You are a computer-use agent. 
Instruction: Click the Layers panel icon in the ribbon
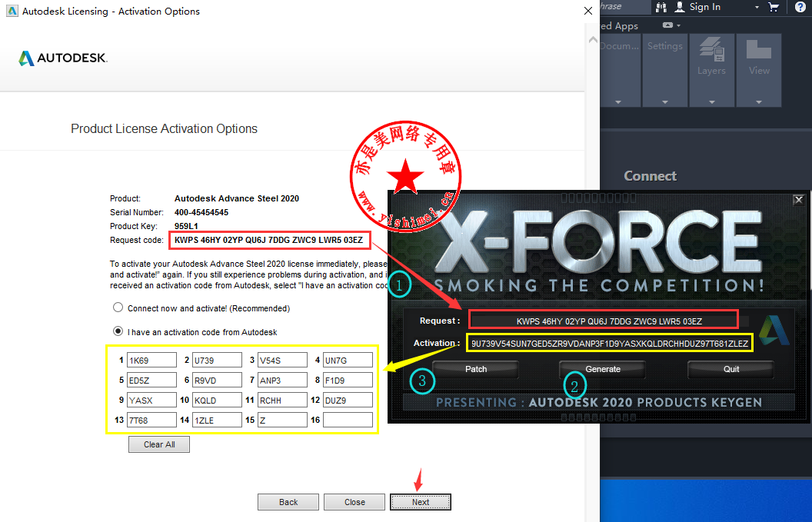tap(711, 50)
